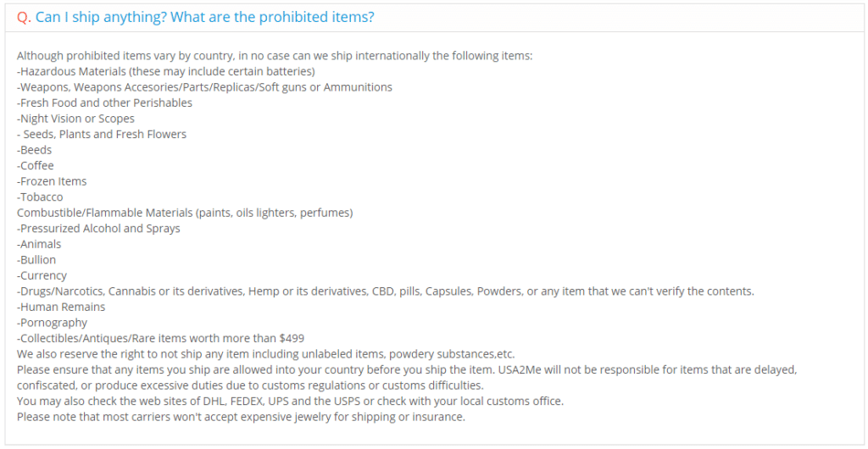Click the Tobacco entry
This screenshot has height=449, width=868.
tap(40, 197)
